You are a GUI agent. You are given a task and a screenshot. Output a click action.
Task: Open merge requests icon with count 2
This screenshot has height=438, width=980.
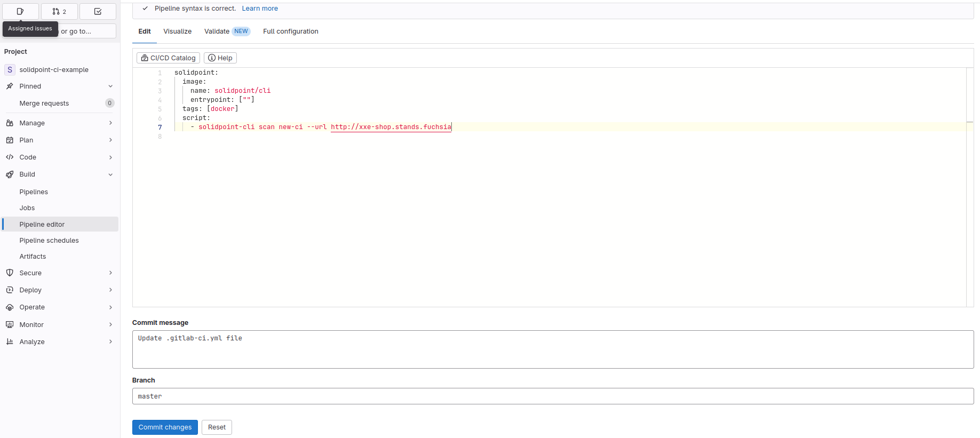59,11
